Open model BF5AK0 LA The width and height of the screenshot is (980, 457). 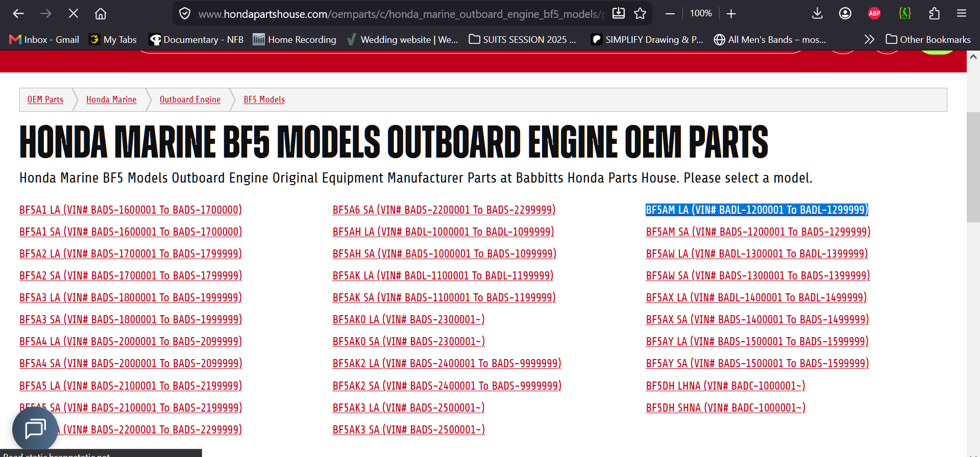click(x=409, y=319)
